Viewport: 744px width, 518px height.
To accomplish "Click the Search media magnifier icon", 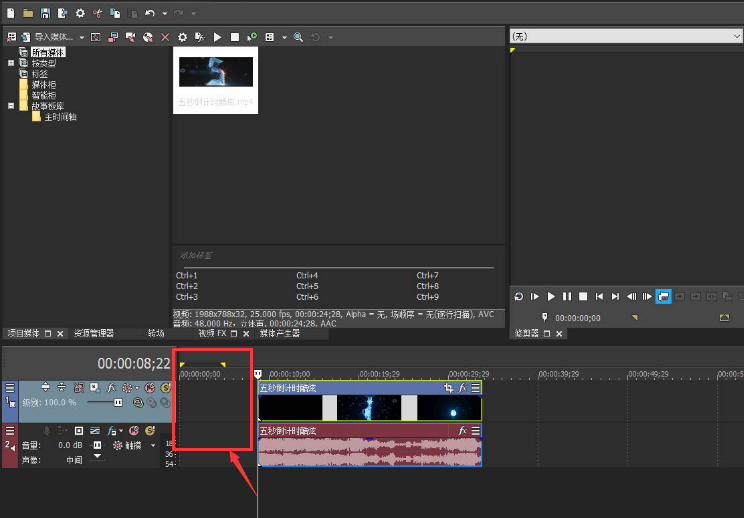I will [x=298, y=37].
